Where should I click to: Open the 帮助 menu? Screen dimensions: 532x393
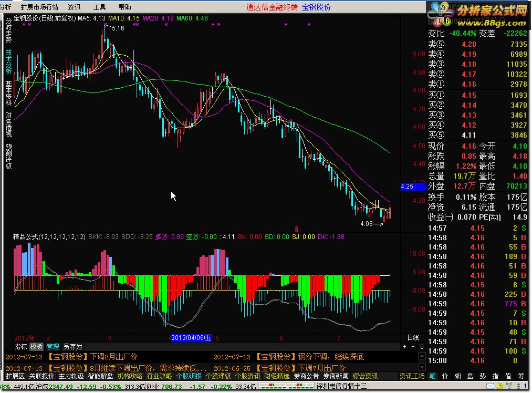point(124,7)
